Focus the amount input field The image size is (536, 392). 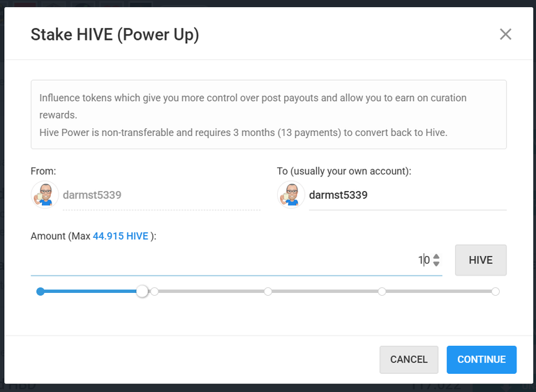point(236,260)
